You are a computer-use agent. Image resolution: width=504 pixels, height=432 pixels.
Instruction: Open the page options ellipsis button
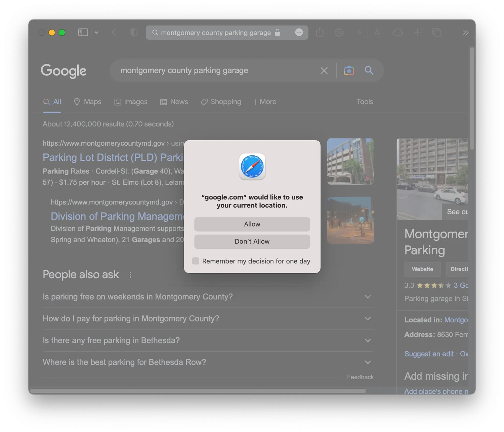tap(299, 32)
